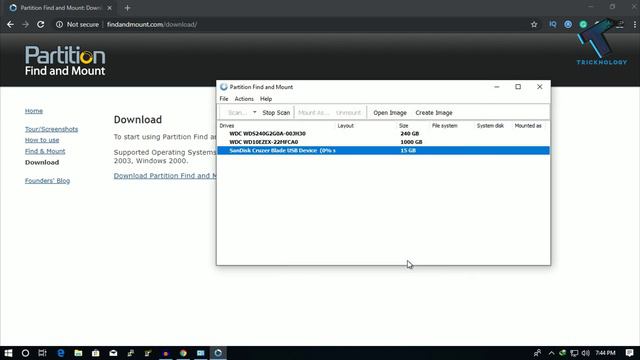Screen dimensions: 640x360
Task: Open a new browser tab
Action: 127,8
